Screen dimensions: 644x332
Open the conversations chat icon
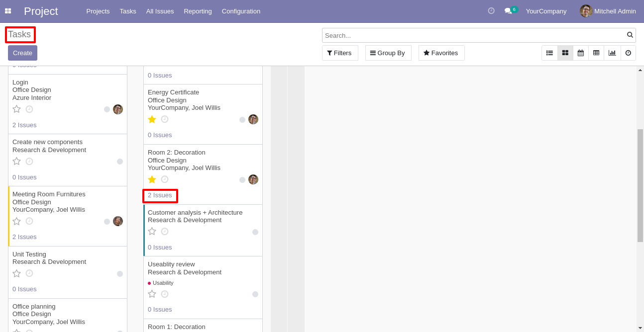click(508, 11)
